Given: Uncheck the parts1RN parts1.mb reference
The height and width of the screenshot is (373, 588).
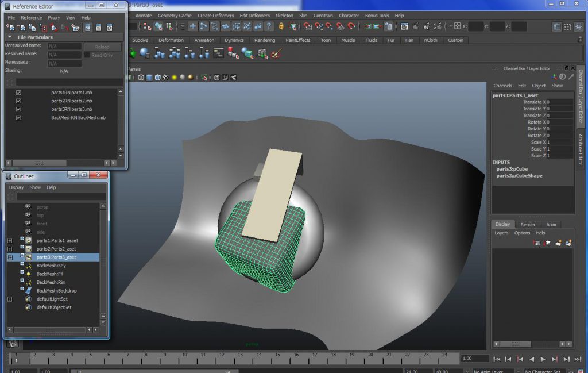Looking at the screenshot, I should (18, 93).
